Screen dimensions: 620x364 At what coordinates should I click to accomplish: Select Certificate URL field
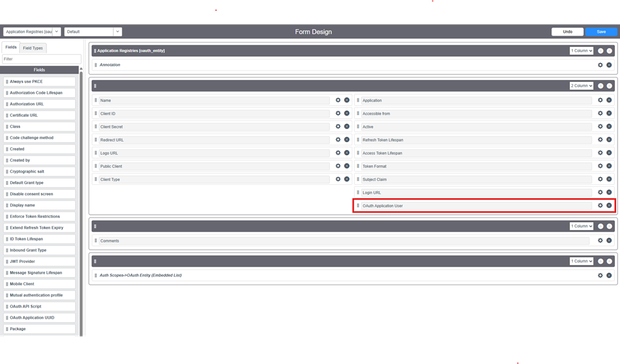pyautogui.click(x=39, y=115)
